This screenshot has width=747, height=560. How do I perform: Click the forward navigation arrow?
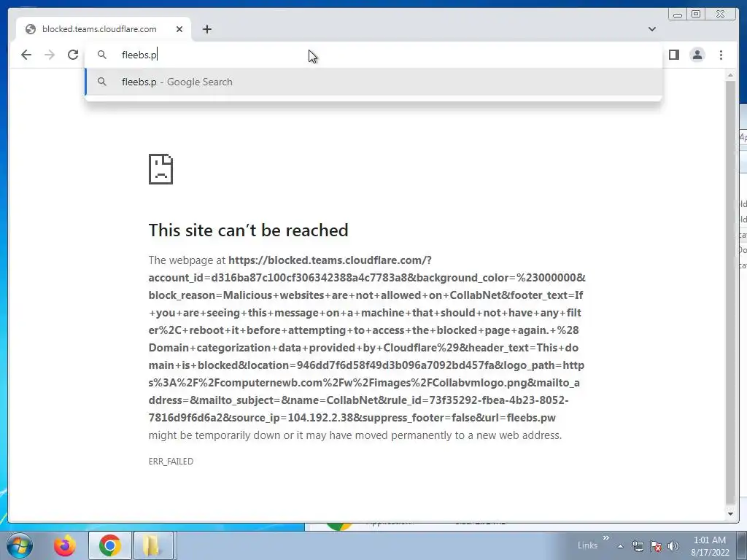(50, 55)
